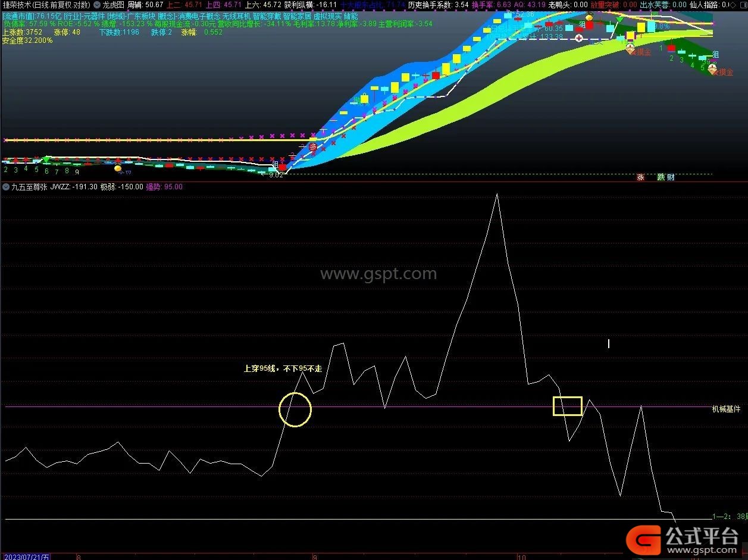The image size is (748, 560).
Task: Click the green down-triangle marker near candle 5
Action: (46, 159)
